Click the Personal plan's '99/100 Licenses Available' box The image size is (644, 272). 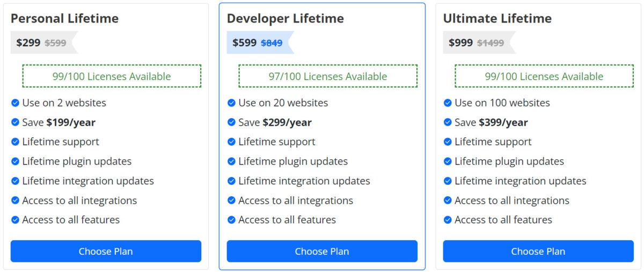(x=112, y=76)
